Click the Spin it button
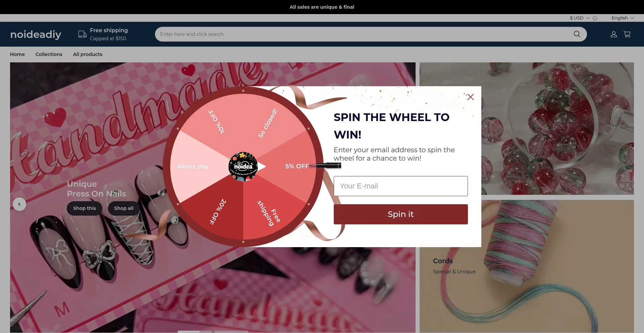The height and width of the screenshot is (333, 644). pyautogui.click(x=400, y=214)
